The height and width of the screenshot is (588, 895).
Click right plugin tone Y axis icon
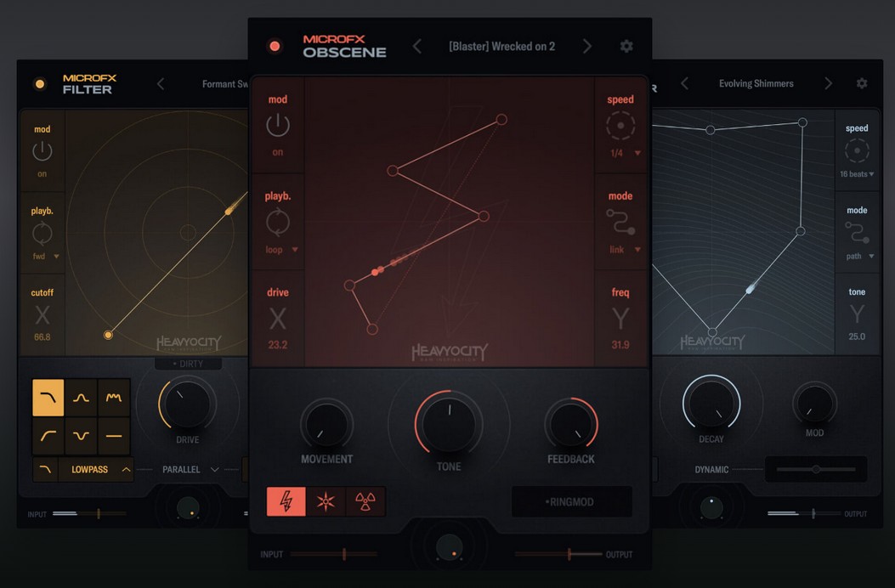tap(857, 314)
